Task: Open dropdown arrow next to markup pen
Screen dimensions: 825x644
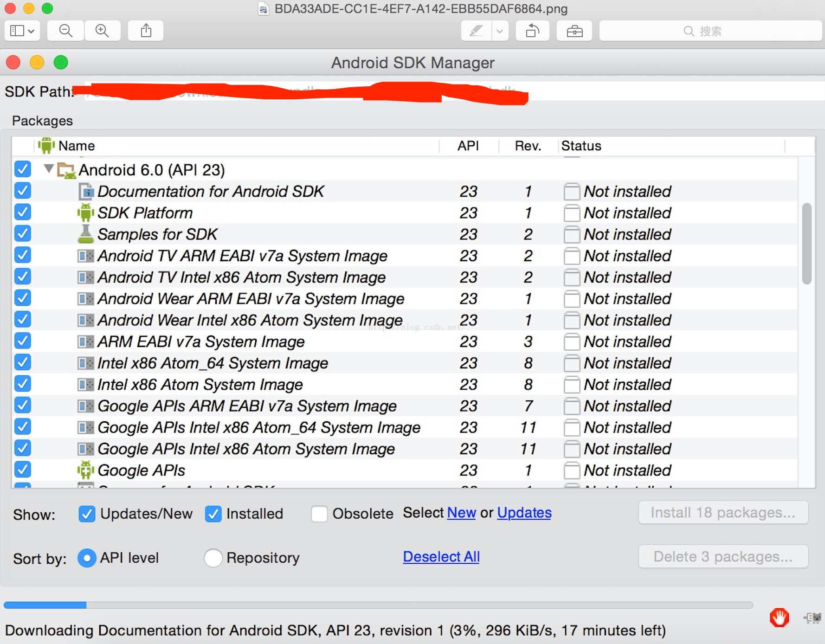Action: [x=500, y=31]
